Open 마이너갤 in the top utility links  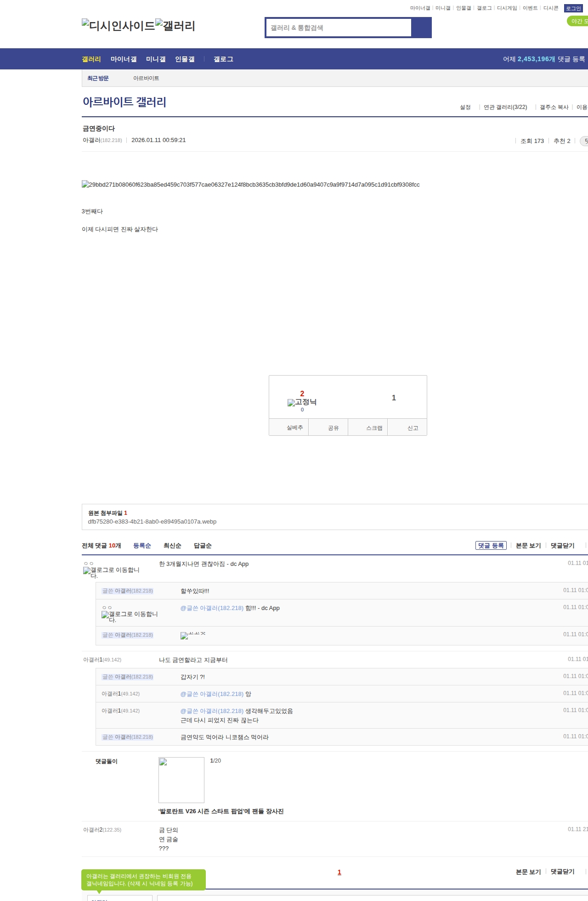420,8
